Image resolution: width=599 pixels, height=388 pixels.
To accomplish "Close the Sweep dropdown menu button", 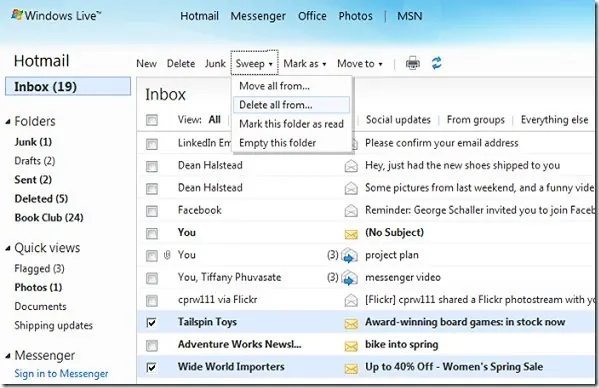I will 254,63.
